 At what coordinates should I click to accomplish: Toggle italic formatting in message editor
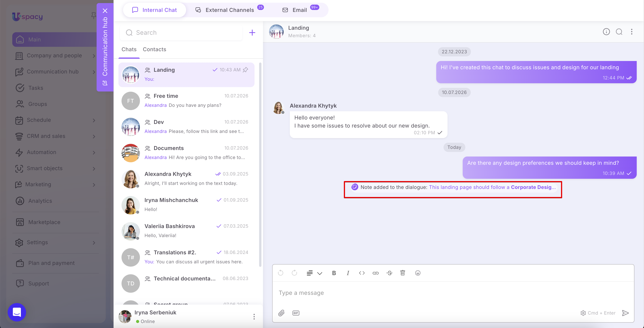[348, 273]
